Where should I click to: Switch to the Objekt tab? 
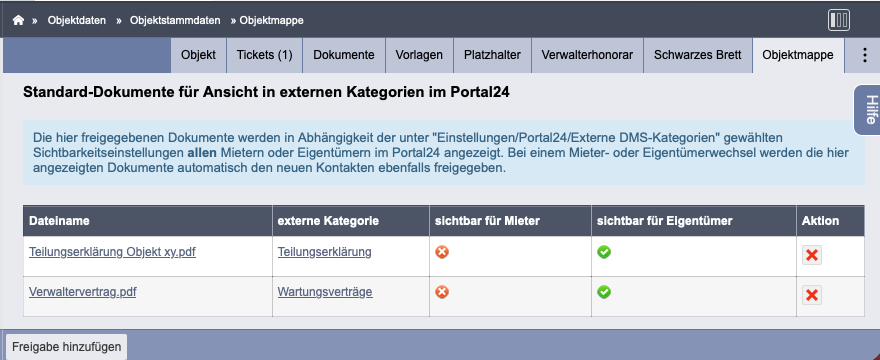[199, 55]
